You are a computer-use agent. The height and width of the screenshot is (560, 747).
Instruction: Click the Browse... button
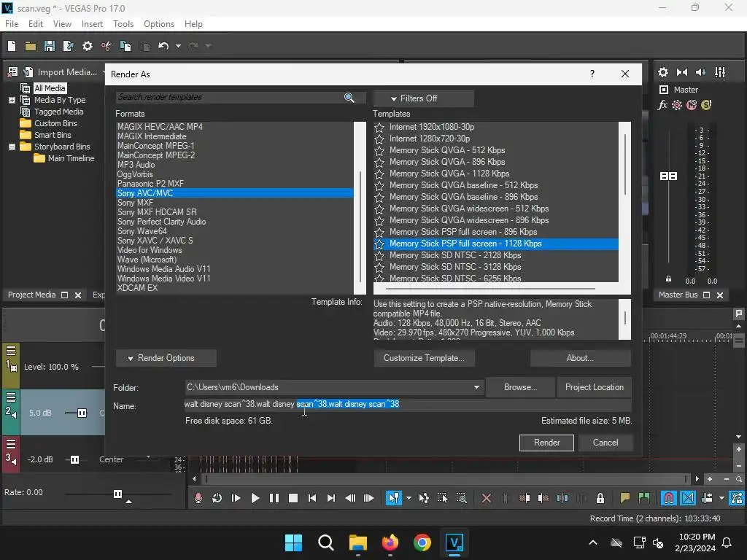click(521, 387)
